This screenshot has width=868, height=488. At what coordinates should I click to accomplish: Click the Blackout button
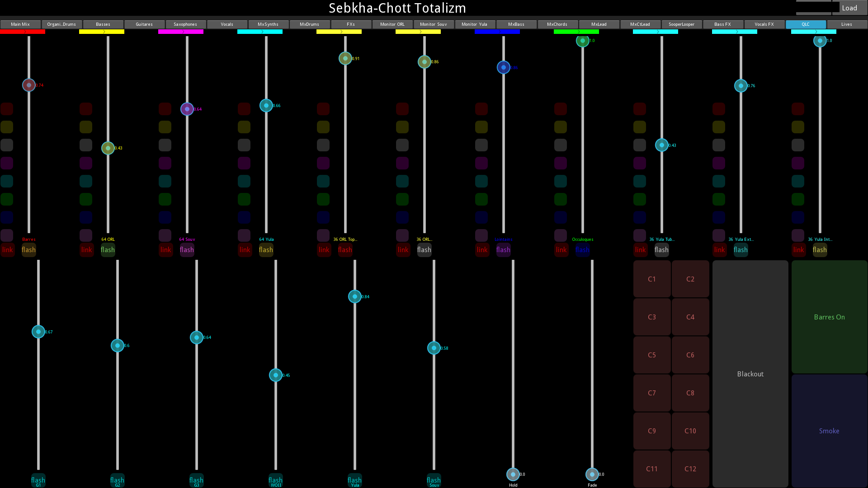[x=750, y=374]
